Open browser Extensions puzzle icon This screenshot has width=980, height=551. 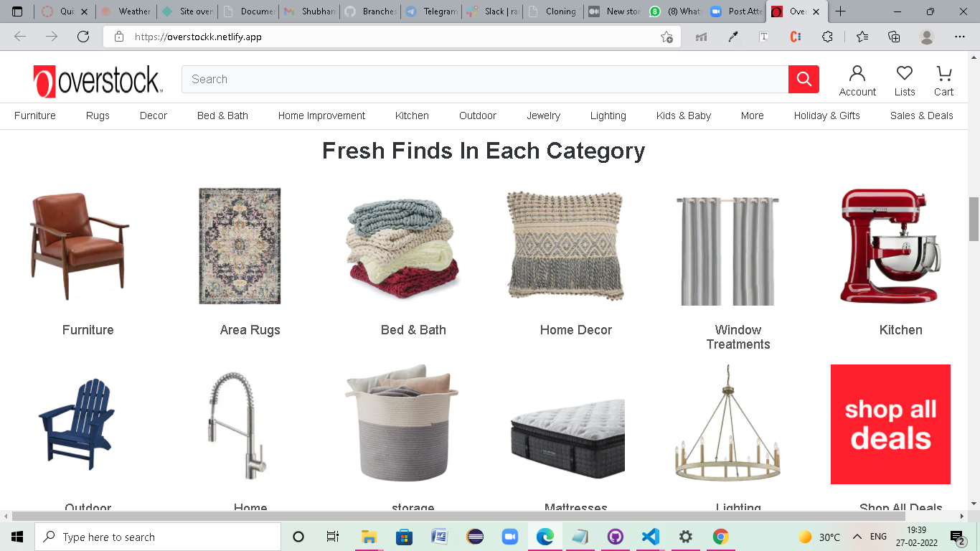click(827, 37)
